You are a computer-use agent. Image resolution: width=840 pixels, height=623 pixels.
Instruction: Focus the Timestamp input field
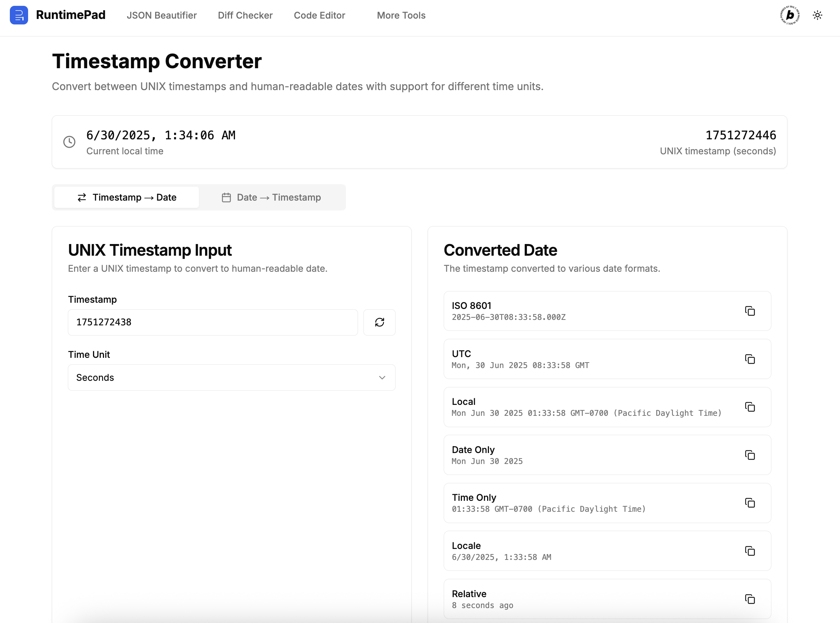point(212,322)
